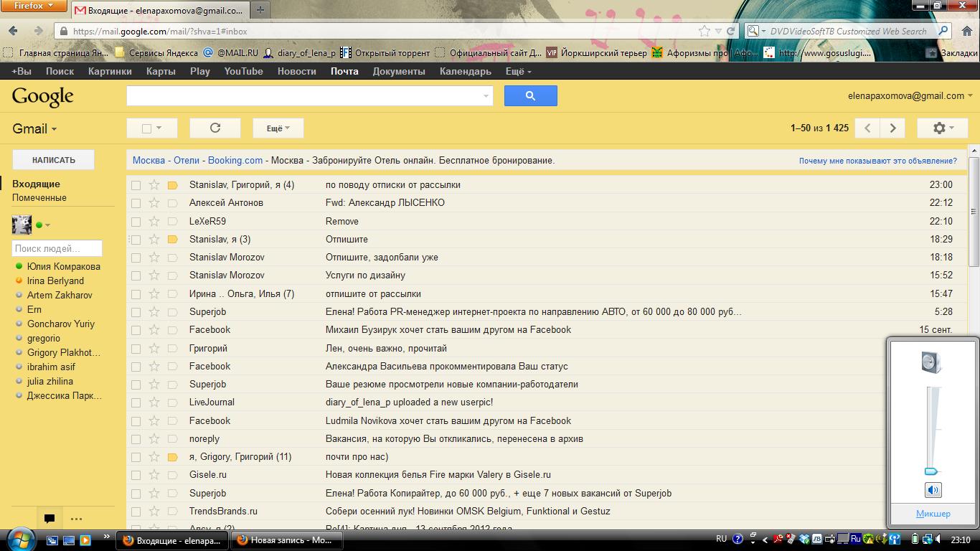Screen dimensions: 980x551
Task: Open the Микшер link in volume popup
Action: pos(933,514)
